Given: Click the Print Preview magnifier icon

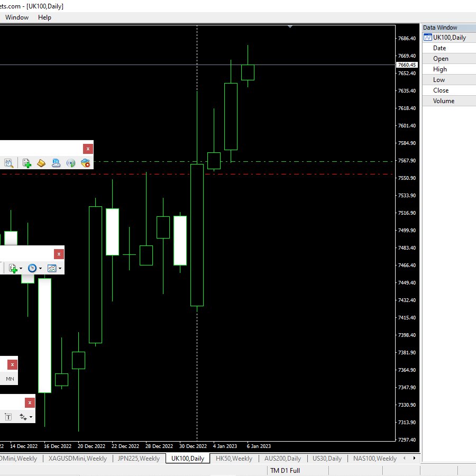Looking at the screenshot, I should click(8, 163).
